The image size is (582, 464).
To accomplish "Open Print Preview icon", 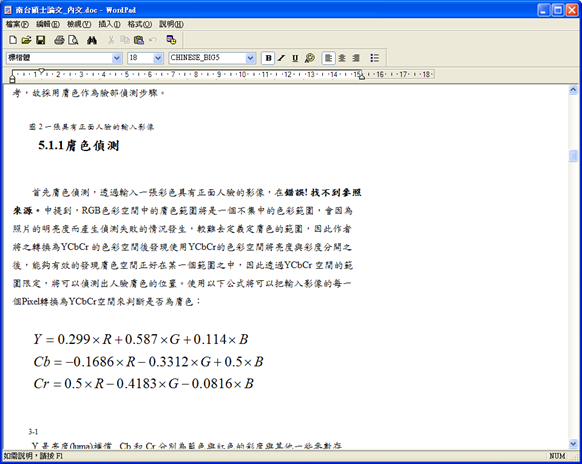I will click(73, 40).
